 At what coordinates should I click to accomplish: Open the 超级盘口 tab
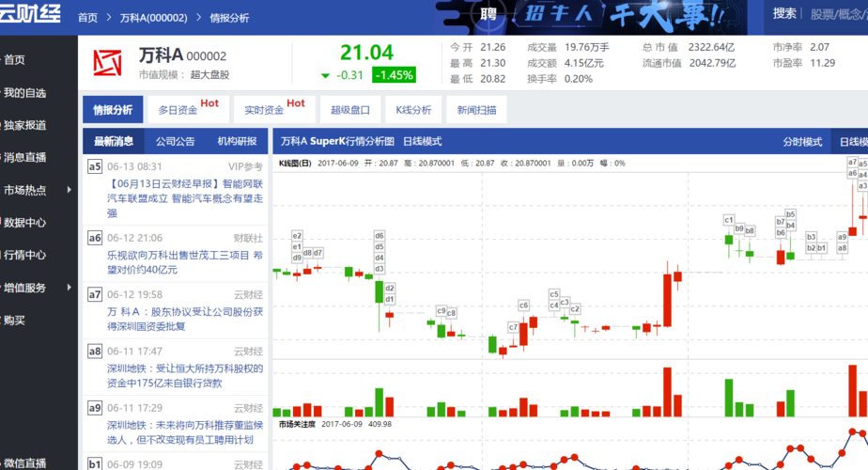pyautogui.click(x=349, y=110)
